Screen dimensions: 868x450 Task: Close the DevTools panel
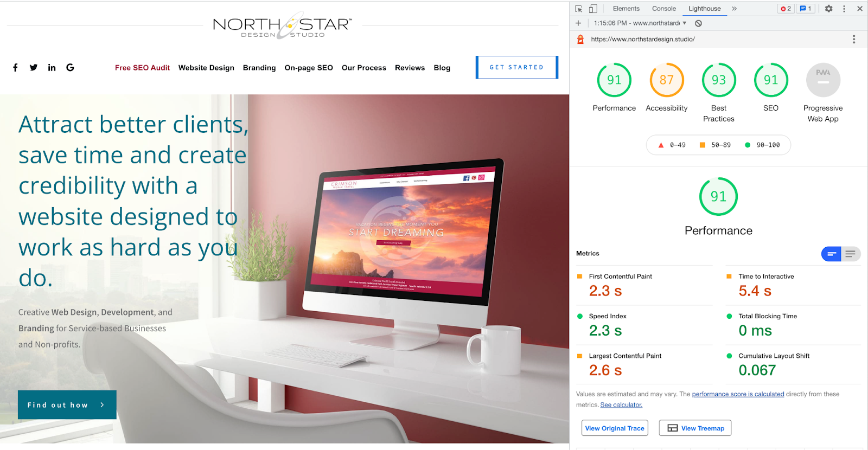click(x=859, y=9)
